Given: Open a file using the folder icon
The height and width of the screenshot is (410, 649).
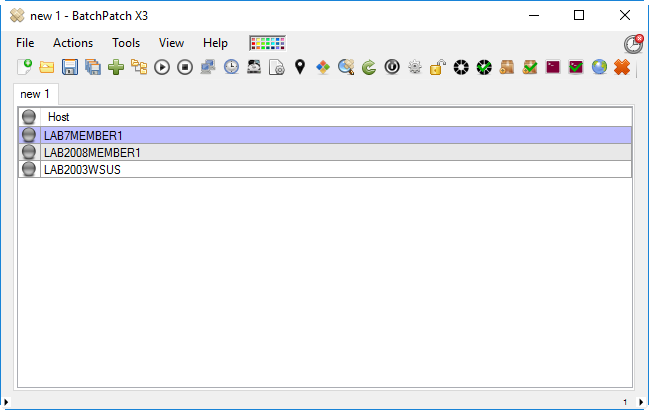Looking at the screenshot, I should pyautogui.click(x=47, y=67).
